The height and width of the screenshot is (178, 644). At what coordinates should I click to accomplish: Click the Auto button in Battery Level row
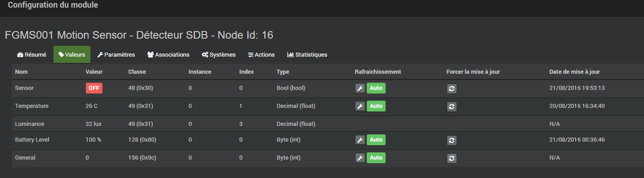coord(376,140)
